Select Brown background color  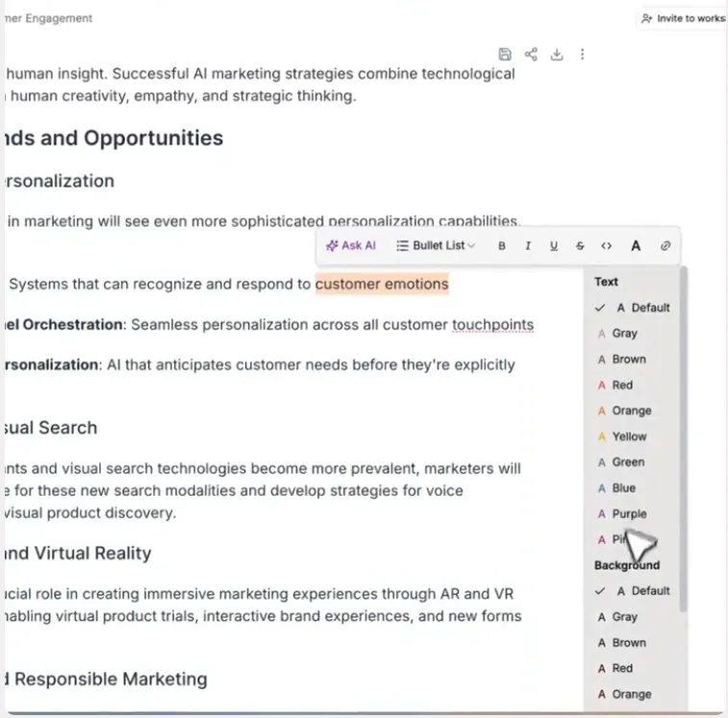pyautogui.click(x=633, y=643)
